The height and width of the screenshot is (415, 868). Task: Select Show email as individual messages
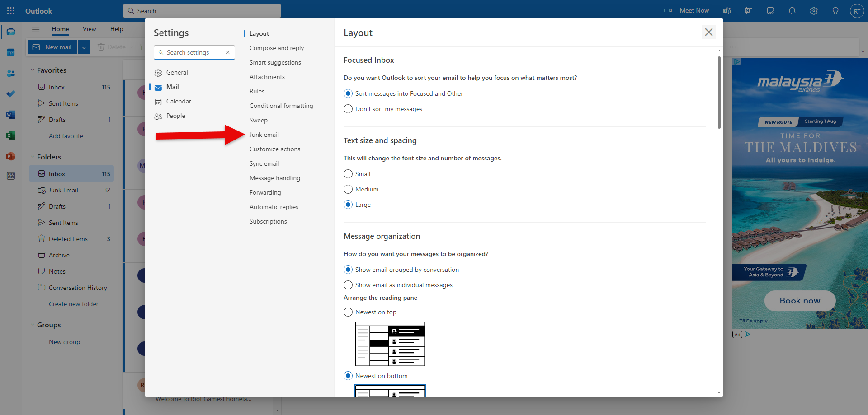point(348,285)
